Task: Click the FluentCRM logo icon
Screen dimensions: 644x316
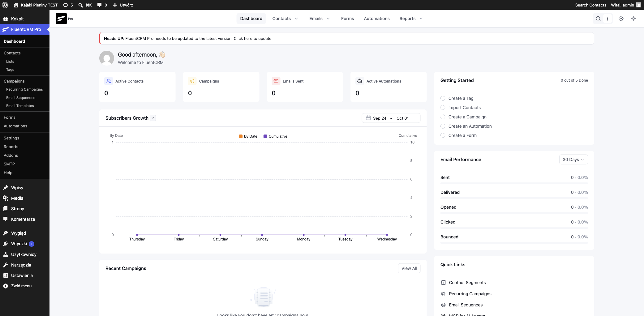Action: point(61,19)
